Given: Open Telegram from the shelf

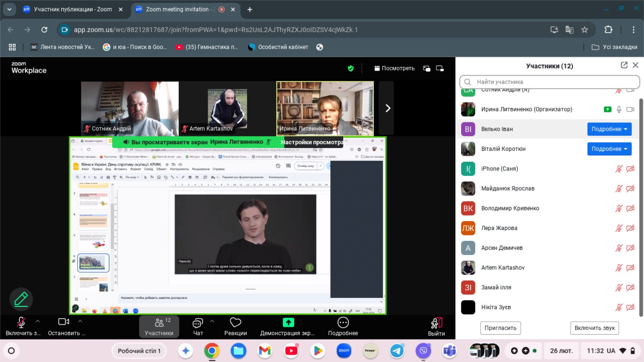Looking at the screenshot, I should (x=397, y=351).
